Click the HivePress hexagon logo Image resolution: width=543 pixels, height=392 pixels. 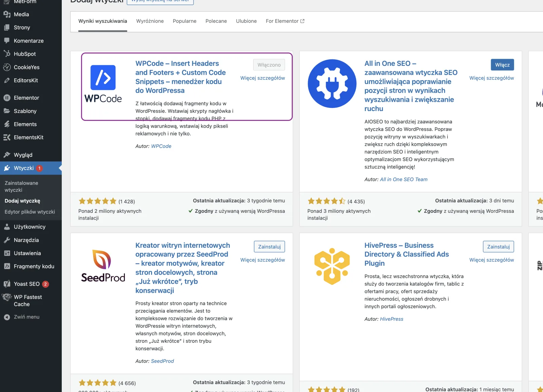(x=332, y=266)
